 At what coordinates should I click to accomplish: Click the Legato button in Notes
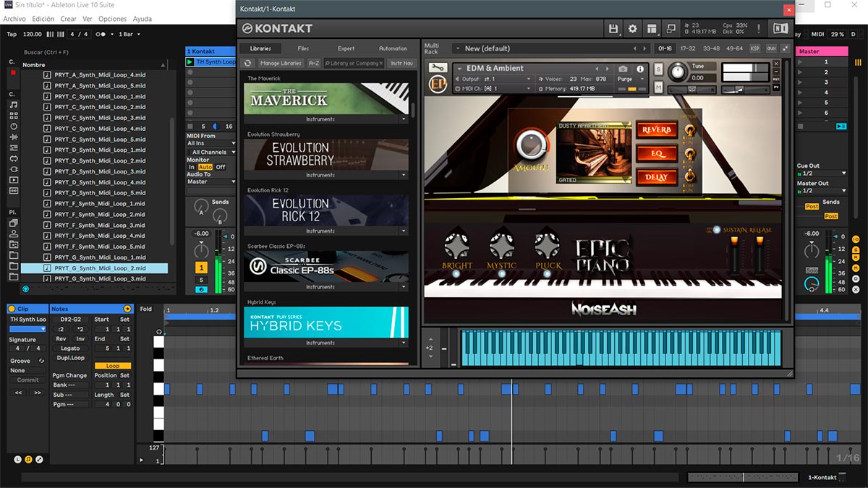pyautogui.click(x=70, y=348)
